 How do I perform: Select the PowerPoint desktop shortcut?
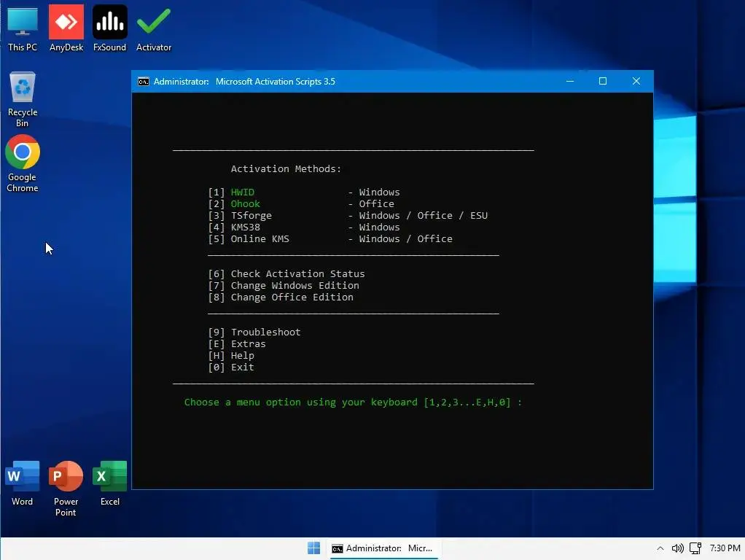coord(66,489)
